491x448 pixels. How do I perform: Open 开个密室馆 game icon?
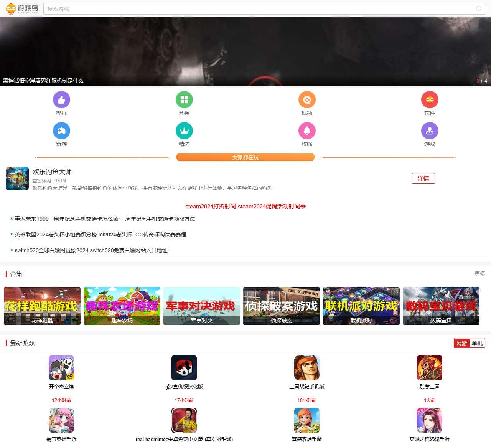click(x=61, y=368)
